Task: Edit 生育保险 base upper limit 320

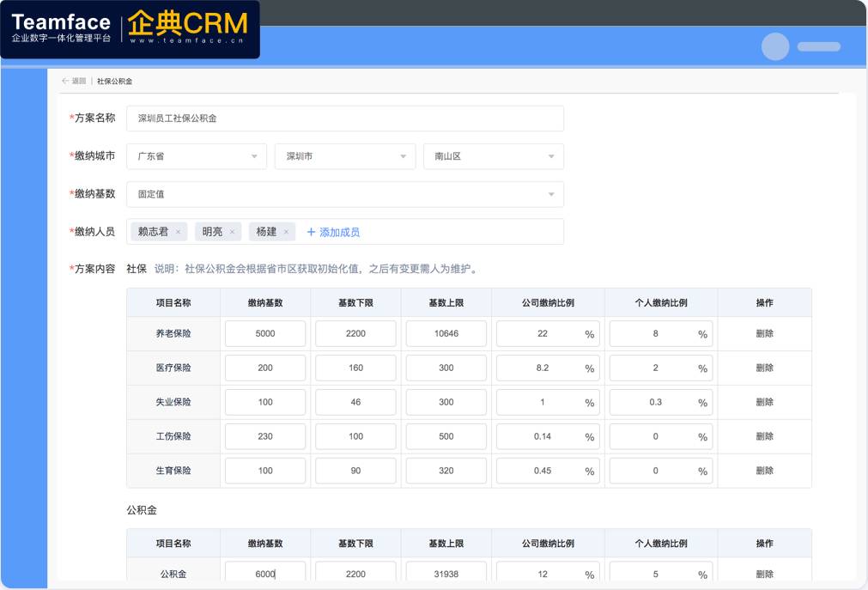Action: 446,471
